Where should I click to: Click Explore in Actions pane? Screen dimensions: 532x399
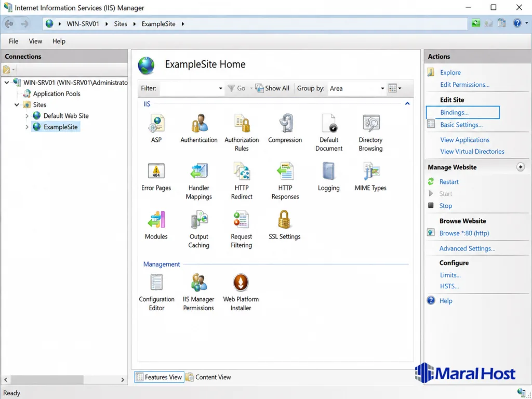(x=450, y=72)
